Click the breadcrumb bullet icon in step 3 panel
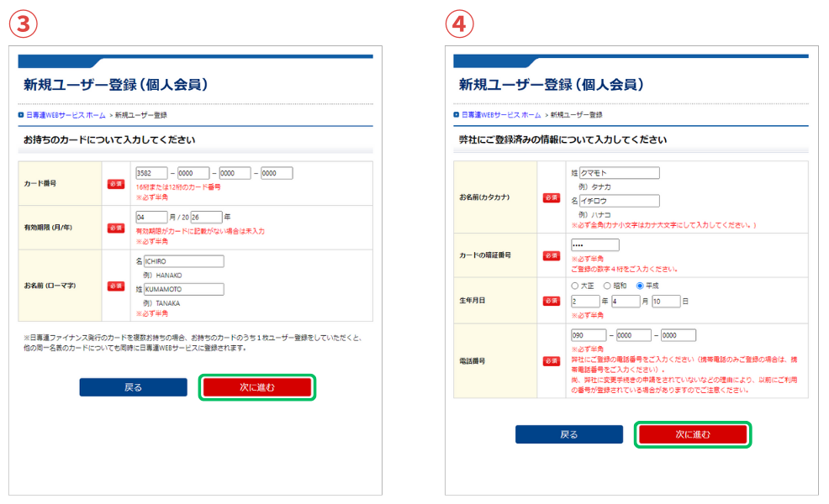This screenshot has width=829, height=504. pyautogui.click(x=21, y=114)
